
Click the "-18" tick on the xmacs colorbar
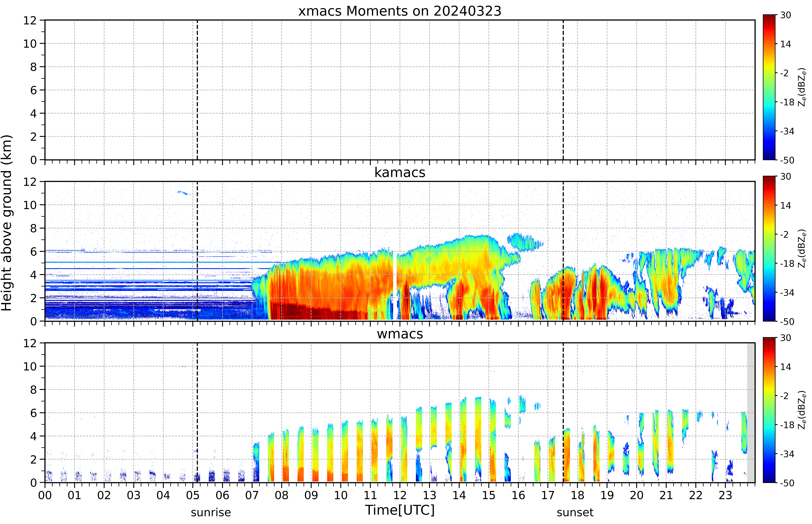[x=787, y=102]
